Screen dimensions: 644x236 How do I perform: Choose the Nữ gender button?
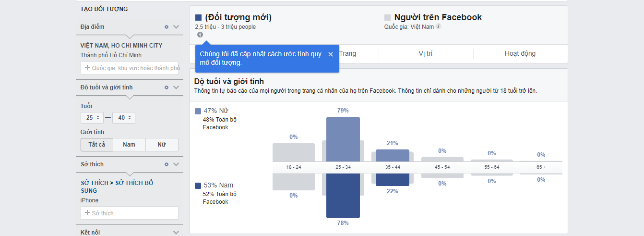[162, 145]
